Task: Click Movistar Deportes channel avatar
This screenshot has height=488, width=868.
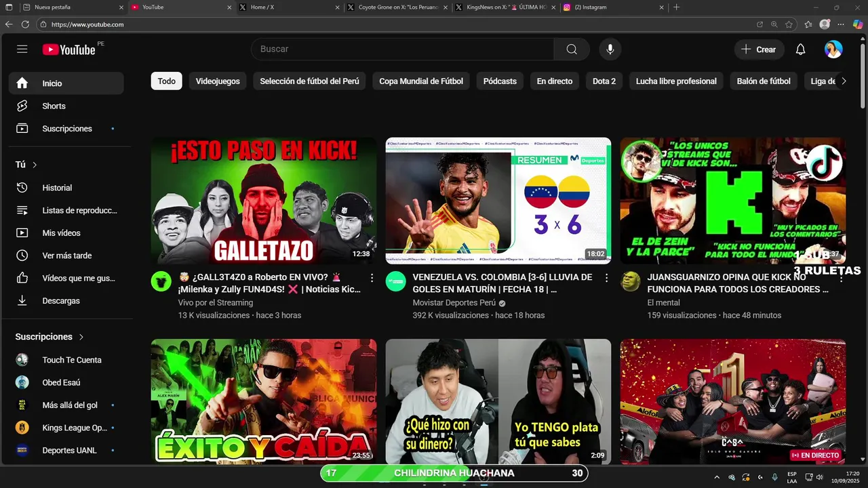Action: [x=396, y=281]
